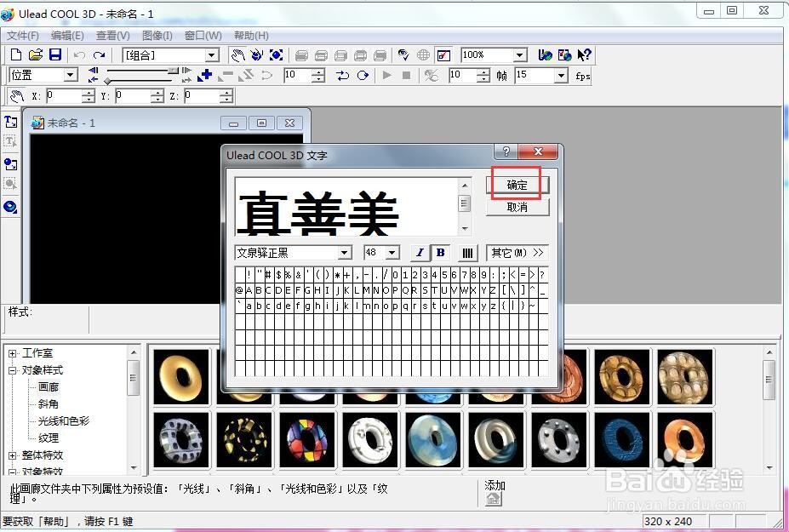The image size is (789, 532).
Task: Click the 其它(M) >> button
Action: point(517,253)
